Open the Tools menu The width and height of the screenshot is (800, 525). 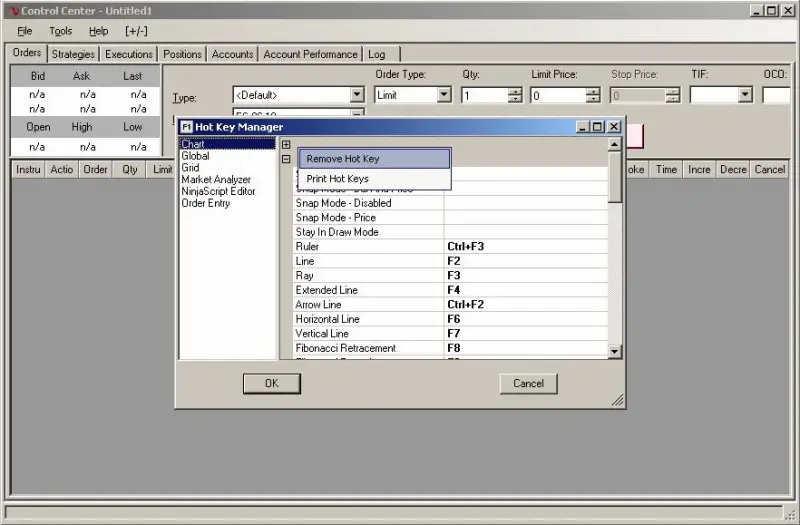click(x=60, y=31)
